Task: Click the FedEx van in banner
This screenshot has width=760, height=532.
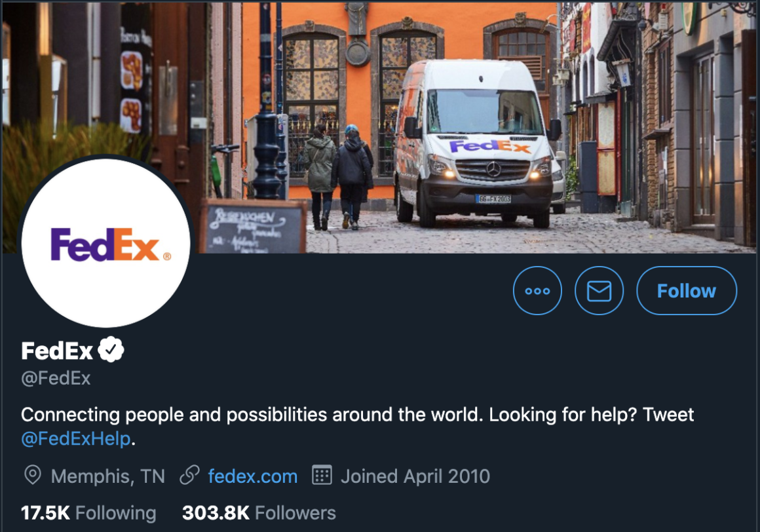Action: (476, 143)
